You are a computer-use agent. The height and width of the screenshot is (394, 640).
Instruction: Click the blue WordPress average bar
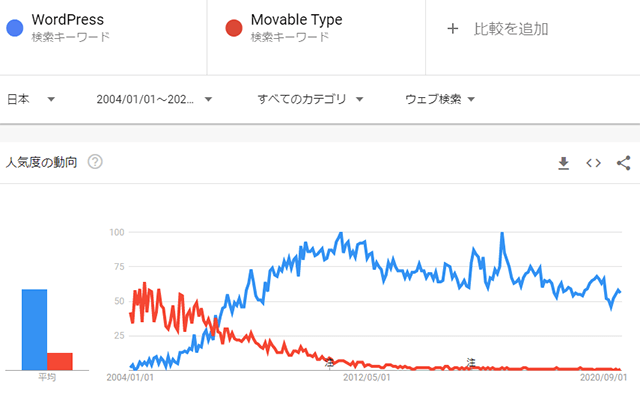tap(34, 329)
